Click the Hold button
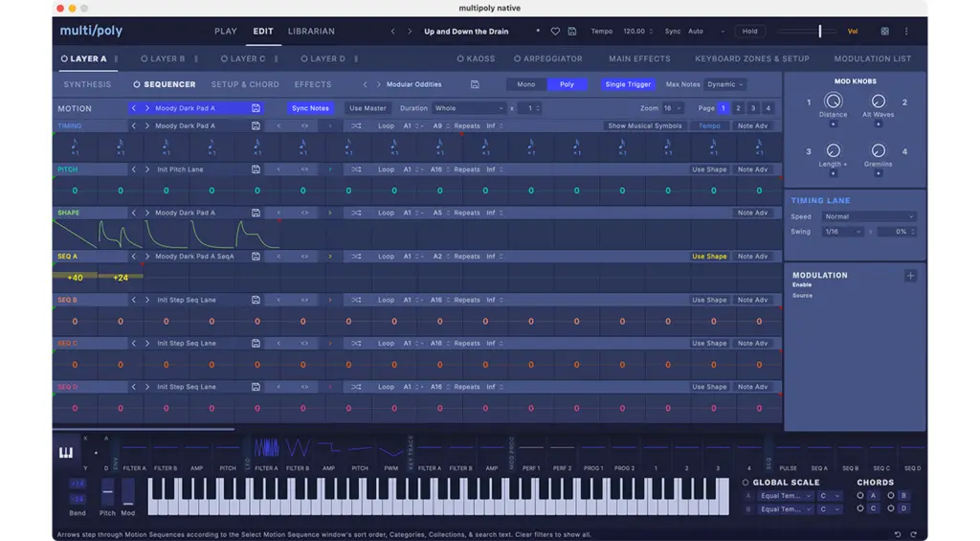The width and height of the screenshot is (980, 541). point(750,32)
